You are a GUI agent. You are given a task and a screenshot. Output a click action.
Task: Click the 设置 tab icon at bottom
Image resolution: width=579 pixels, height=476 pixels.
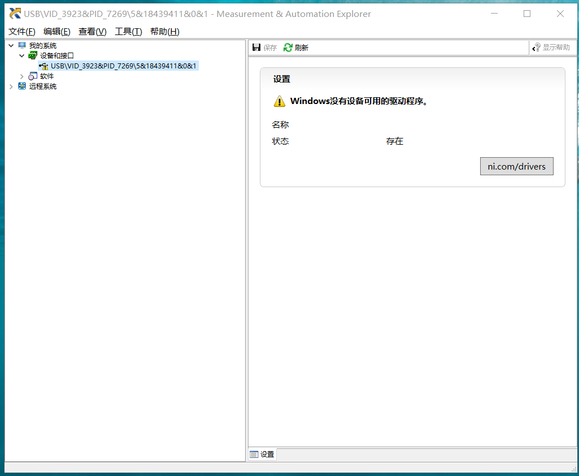coord(254,455)
